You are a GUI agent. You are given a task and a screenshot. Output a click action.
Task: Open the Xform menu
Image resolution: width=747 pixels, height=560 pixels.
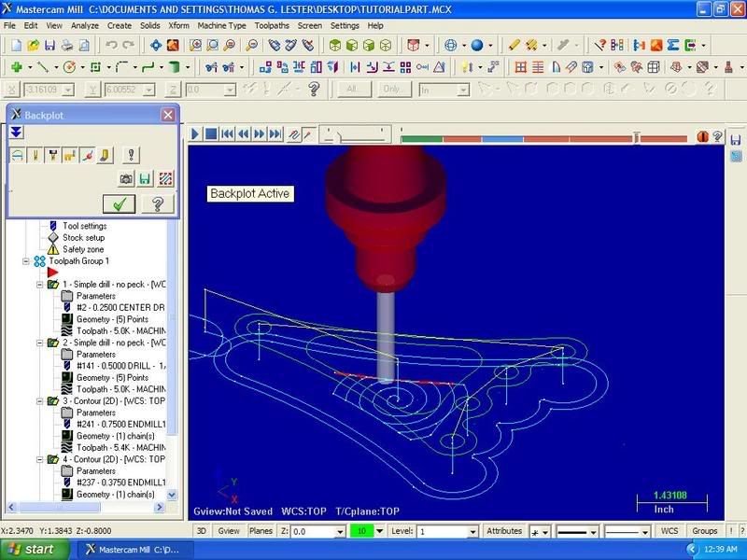tap(178, 26)
